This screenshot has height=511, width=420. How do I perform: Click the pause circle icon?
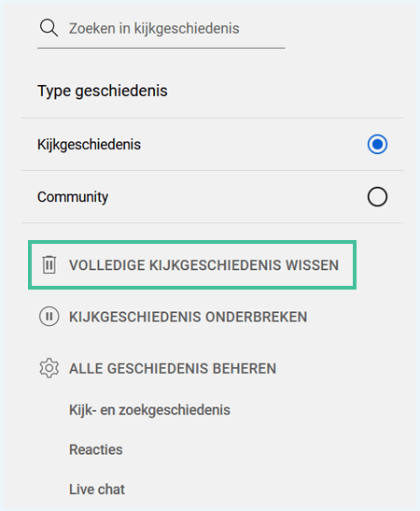coord(49,316)
